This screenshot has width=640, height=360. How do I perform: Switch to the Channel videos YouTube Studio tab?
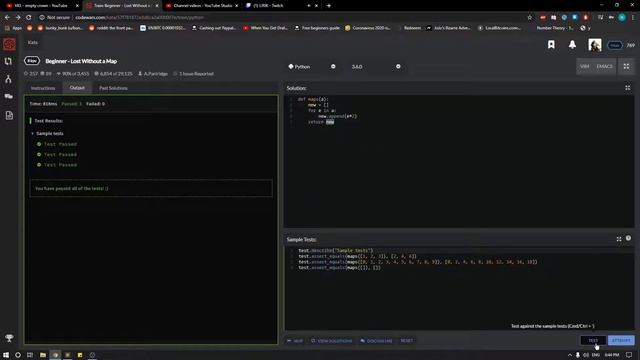click(202, 6)
